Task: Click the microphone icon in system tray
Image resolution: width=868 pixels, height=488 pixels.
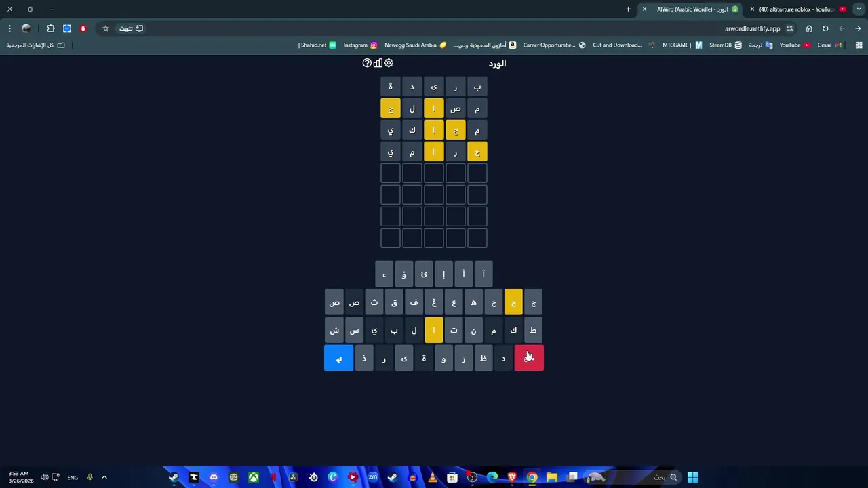Action: click(x=90, y=477)
